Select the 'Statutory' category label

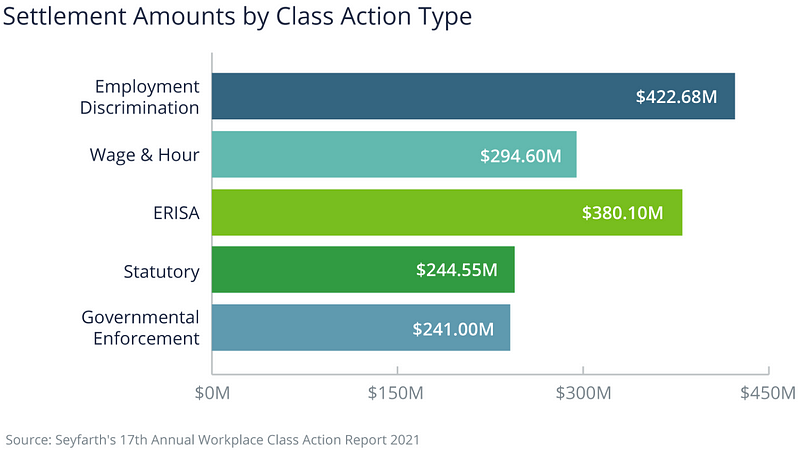161,271
